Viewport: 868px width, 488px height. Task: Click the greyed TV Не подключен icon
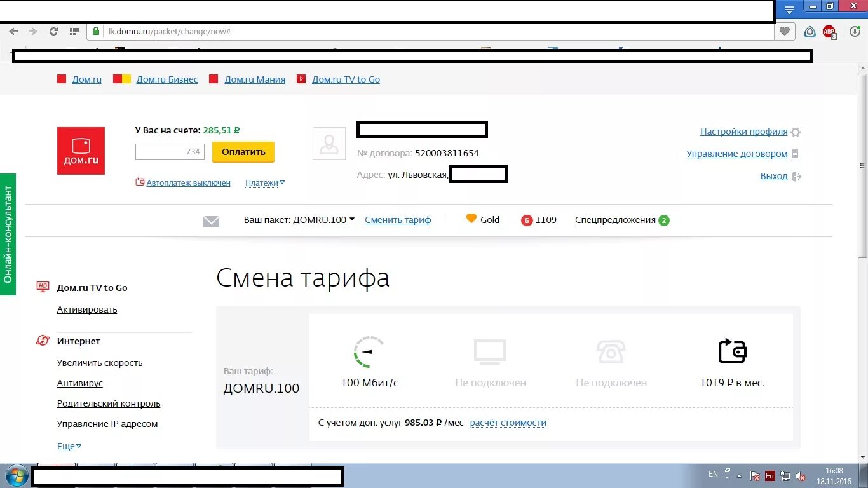(490, 351)
